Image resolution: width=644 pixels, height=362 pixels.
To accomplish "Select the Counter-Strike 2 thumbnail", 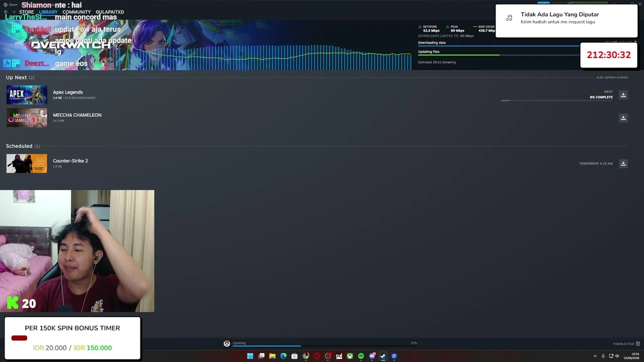I will 27,163.
